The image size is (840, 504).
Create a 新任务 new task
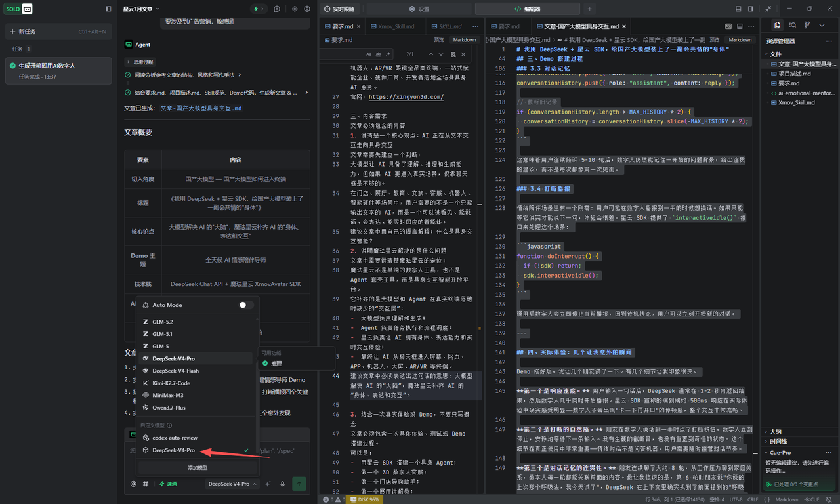coord(59,31)
